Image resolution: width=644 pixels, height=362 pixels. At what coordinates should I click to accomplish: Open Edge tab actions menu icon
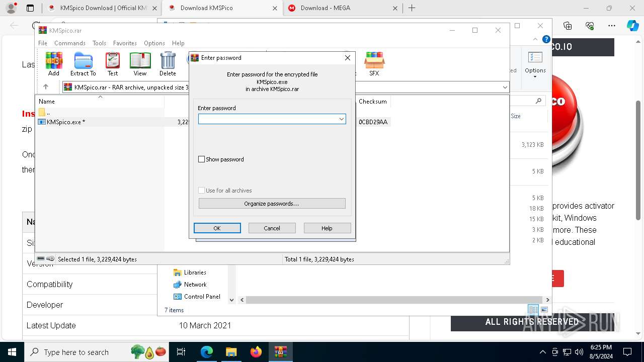pyautogui.click(x=30, y=8)
